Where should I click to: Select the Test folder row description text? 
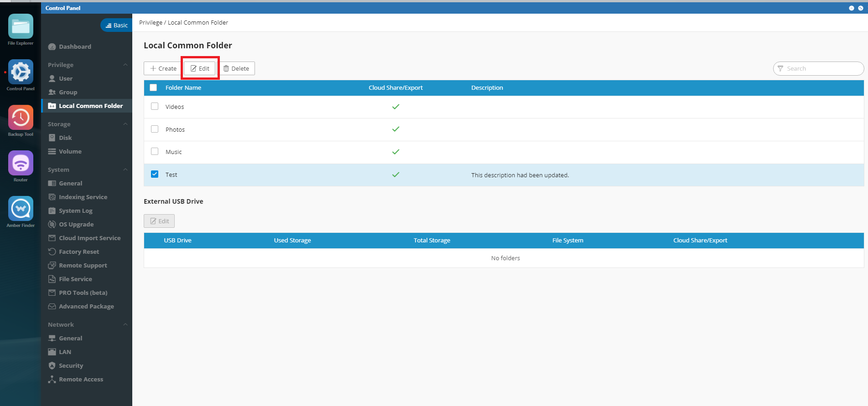[x=520, y=175]
